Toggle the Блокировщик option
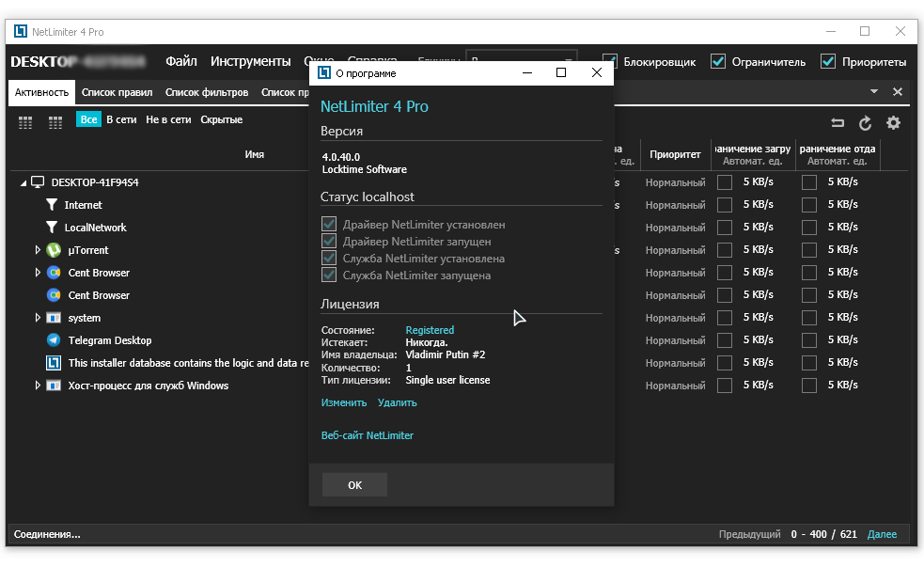The height and width of the screenshot is (567, 924). (x=610, y=61)
